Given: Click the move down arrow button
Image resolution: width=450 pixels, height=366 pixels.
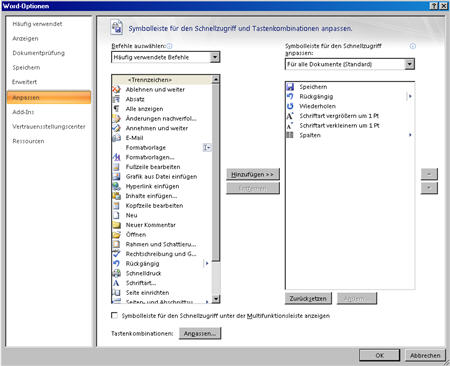Looking at the screenshot, I should (x=429, y=188).
